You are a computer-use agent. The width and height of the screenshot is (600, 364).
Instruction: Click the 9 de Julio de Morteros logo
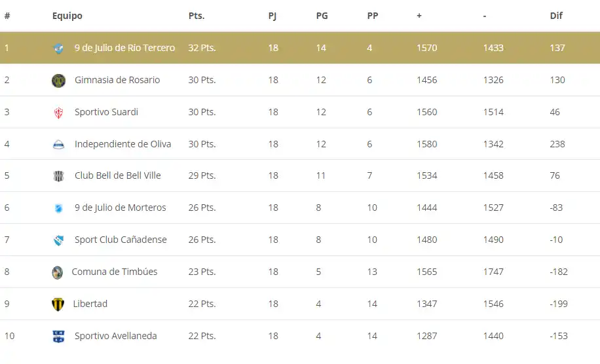59,208
